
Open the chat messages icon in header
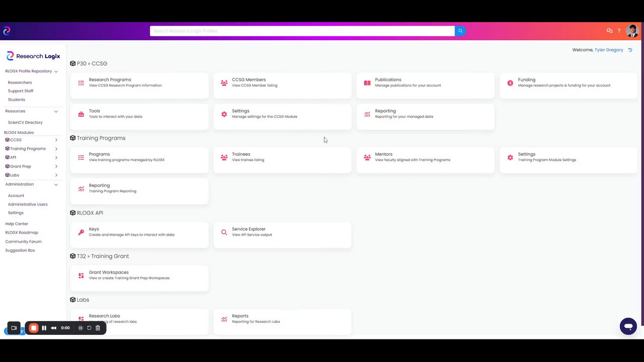point(609,31)
